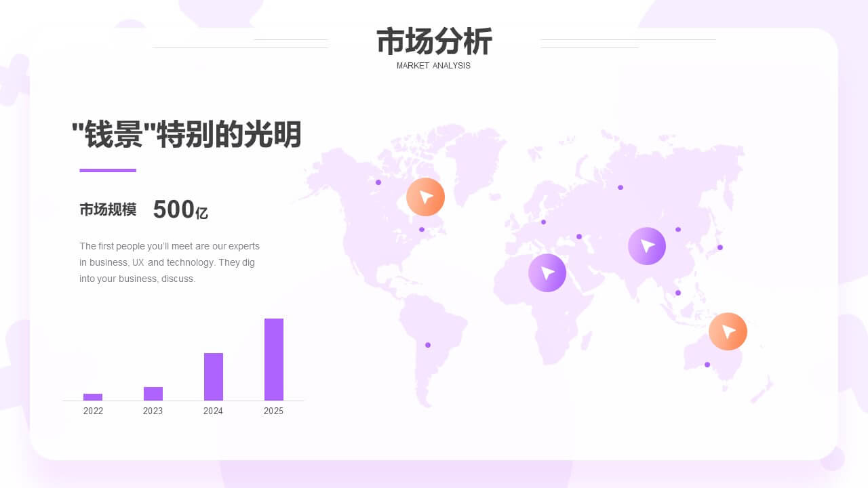The image size is (868, 488).
Task: Select the 2024 chart bar
Action: [x=214, y=377]
